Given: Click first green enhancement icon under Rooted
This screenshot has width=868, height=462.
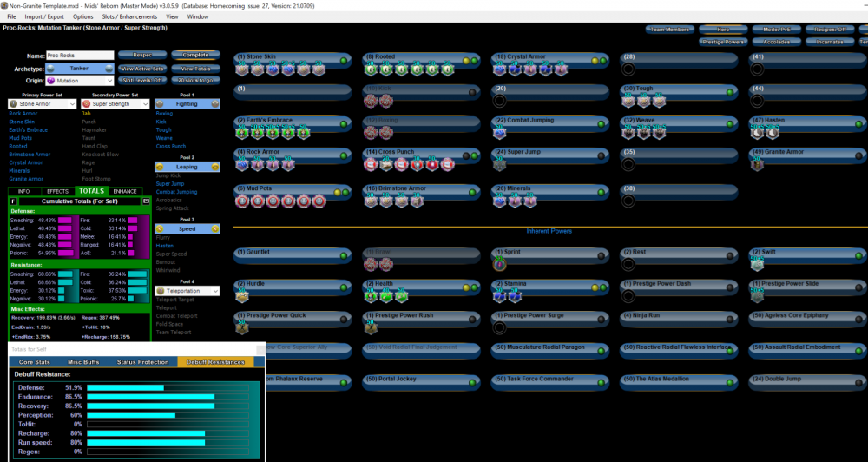Looking at the screenshot, I should pyautogui.click(x=372, y=69).
